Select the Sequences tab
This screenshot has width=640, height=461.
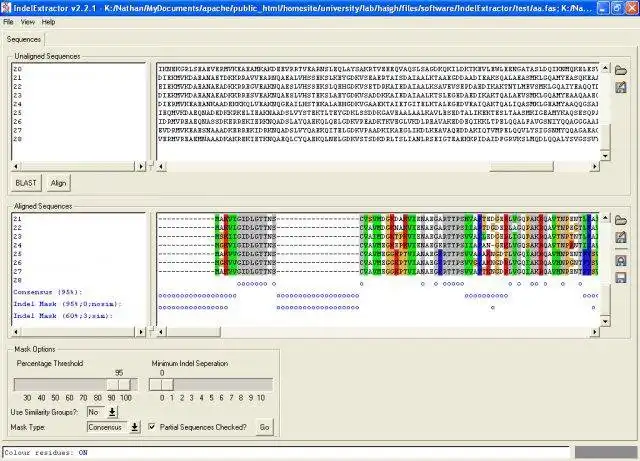[x=24, y=39]
